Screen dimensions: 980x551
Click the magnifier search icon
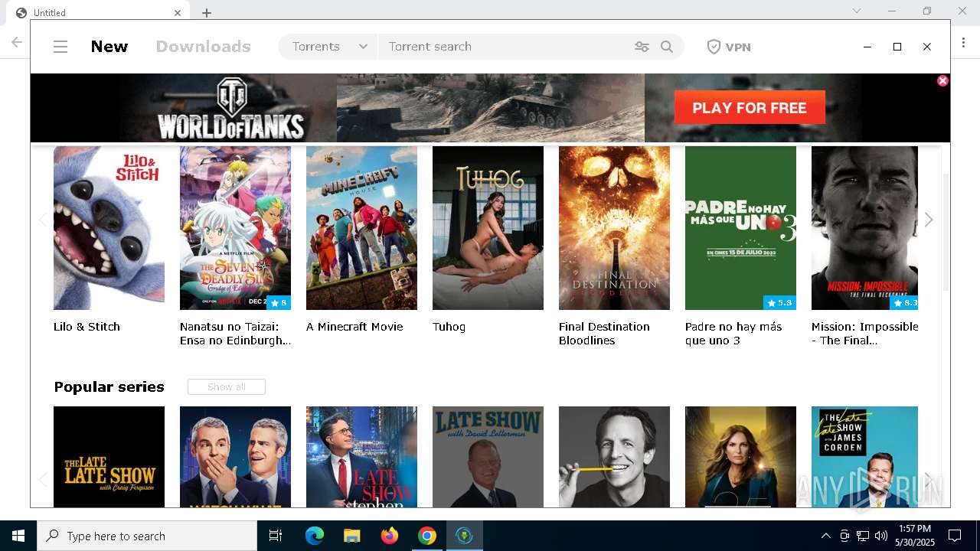tap(667, 47)
